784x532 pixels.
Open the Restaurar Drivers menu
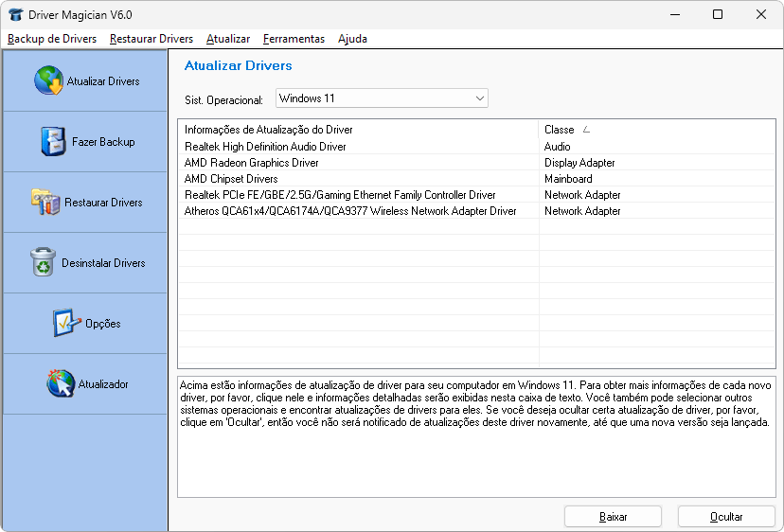click(151, 39)
